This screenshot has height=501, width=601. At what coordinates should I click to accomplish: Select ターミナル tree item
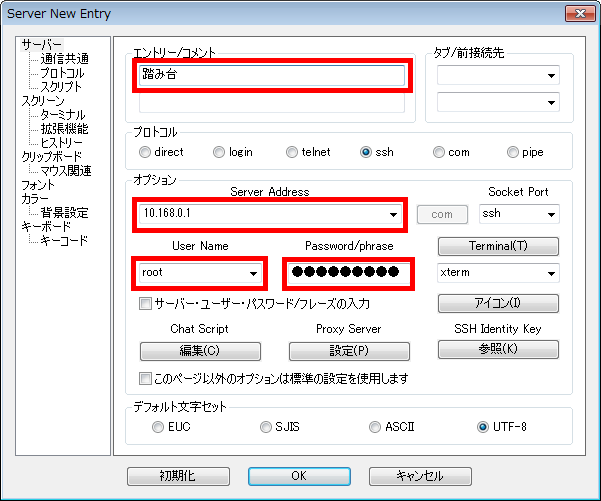click(62, 115)
